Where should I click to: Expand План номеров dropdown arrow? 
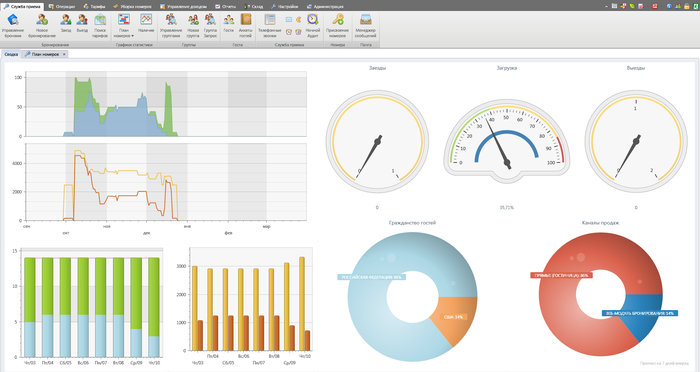pyautogui.click(x=133, y=36)
